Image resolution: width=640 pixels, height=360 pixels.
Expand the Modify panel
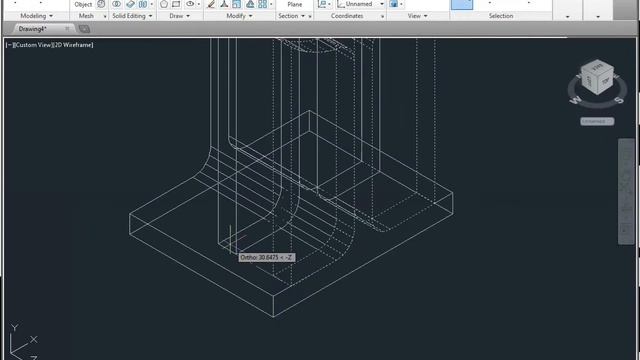point(239,16)
